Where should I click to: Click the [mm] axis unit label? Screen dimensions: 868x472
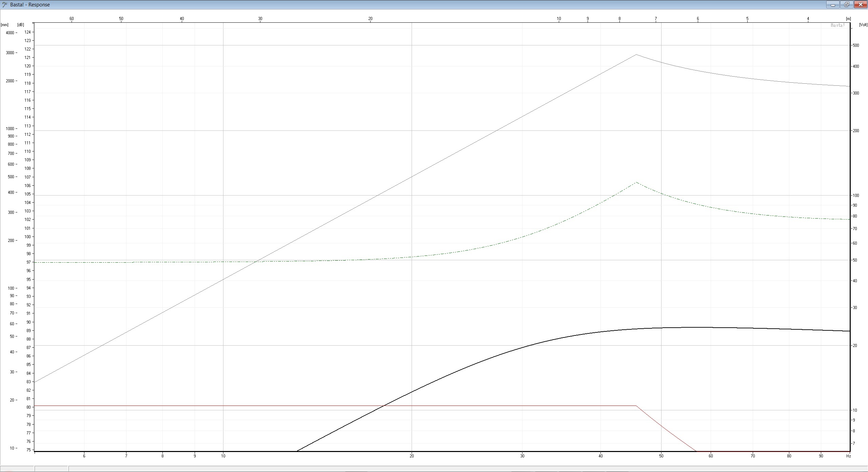coord(5,25)
